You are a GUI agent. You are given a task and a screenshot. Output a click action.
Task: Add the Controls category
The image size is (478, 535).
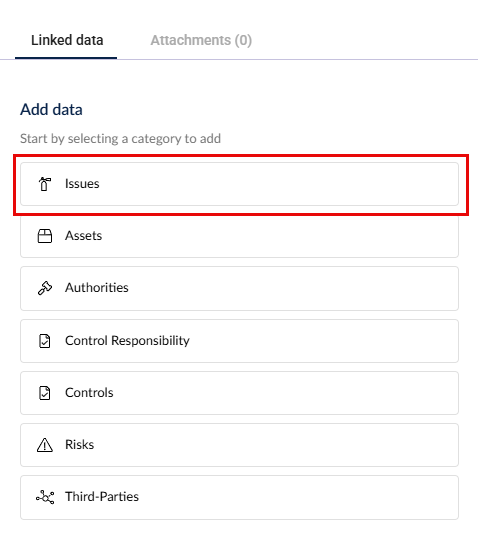pos(240,393)
